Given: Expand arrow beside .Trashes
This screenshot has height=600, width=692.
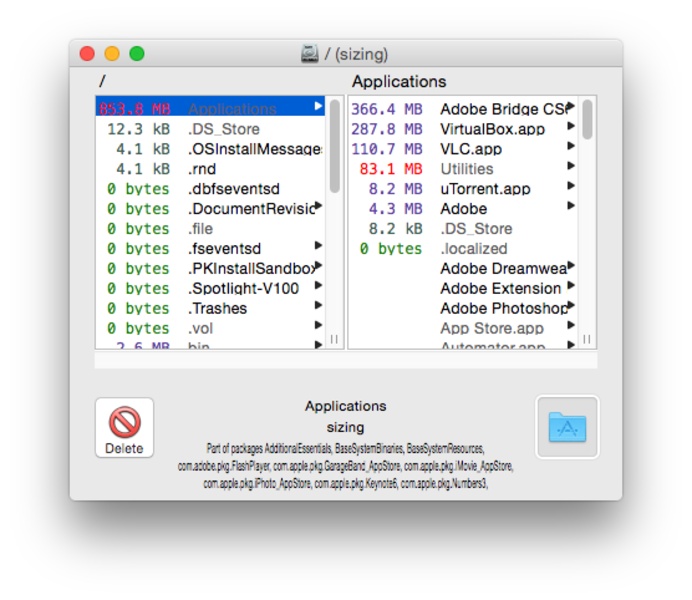Looking at the screenshot, I should tap(318, 305).
